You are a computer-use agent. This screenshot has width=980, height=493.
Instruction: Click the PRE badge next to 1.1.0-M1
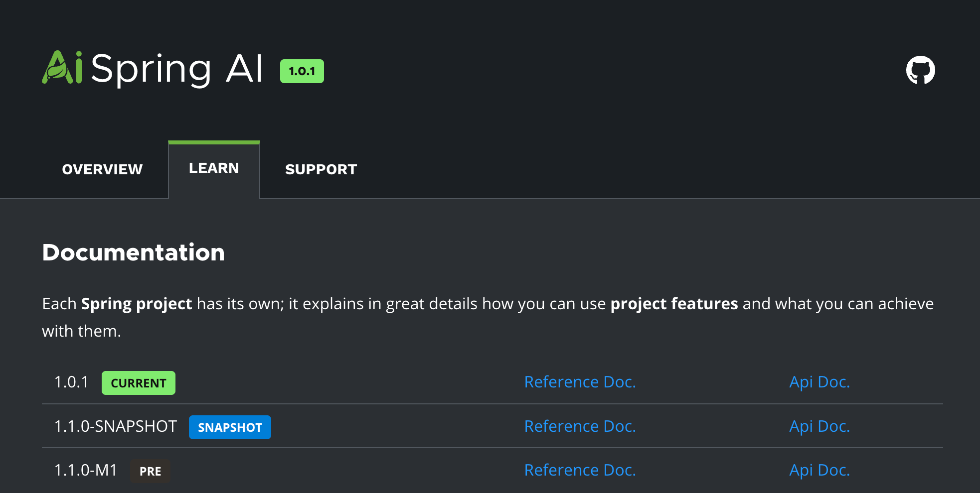tap(151, 471)
